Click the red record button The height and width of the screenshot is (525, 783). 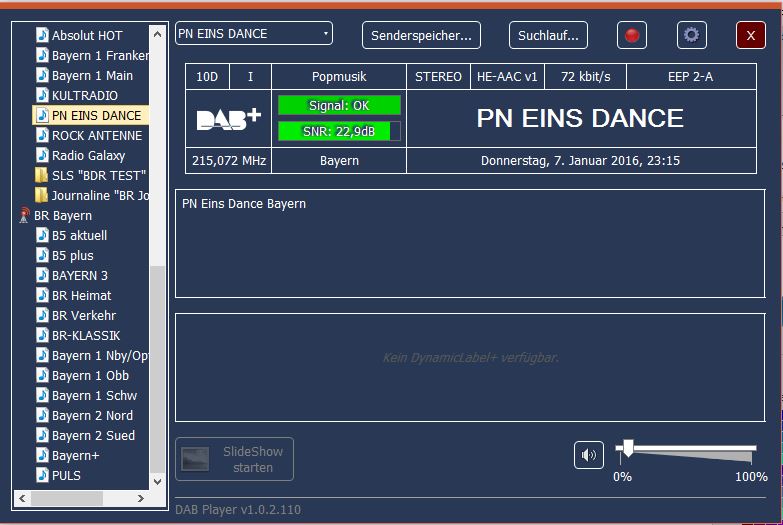[x=631, y=36]
